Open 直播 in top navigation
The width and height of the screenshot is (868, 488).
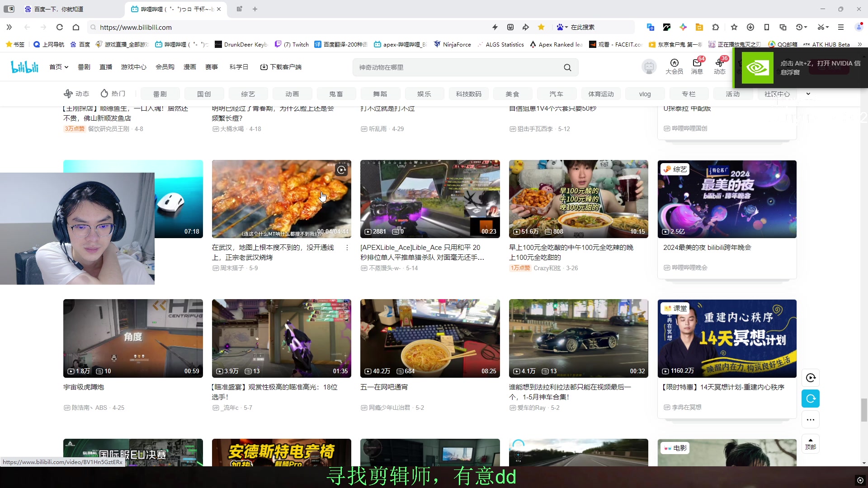(106, 67)
